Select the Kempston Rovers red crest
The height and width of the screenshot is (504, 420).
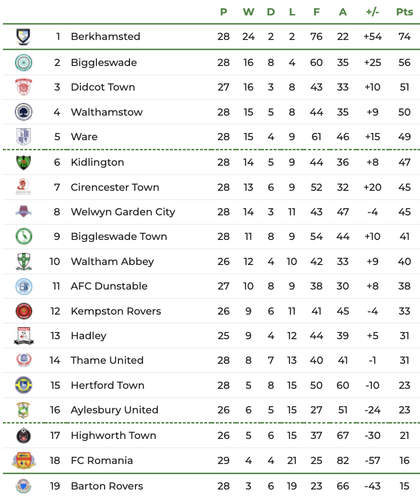pyautogui.click(x=24, y=311)
